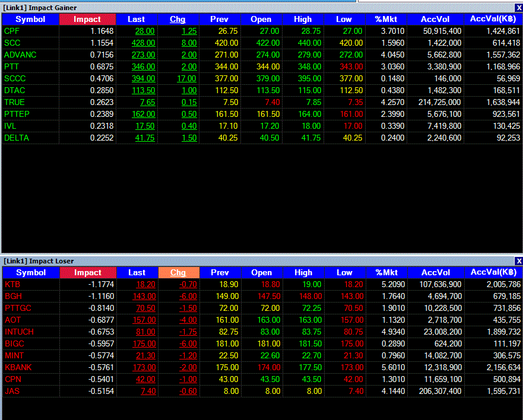Viewport: 523px width, 420px height.
Task: Select the INTUCH symbol
Action: click(x=20, y=332)
